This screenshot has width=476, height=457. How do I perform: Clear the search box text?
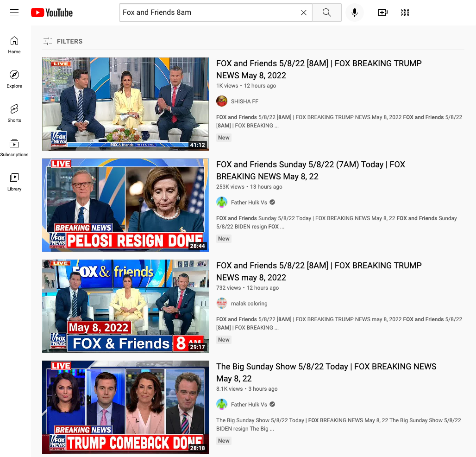[x=304, y=13]
